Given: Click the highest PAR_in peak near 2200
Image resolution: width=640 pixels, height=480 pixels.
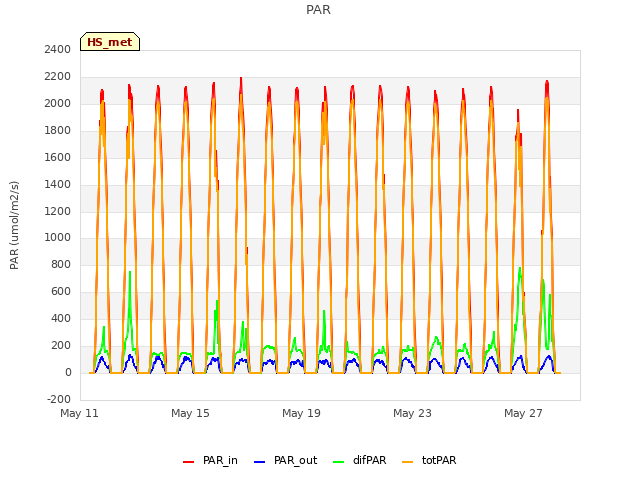Looking at the screenshot, I should 241,79.
